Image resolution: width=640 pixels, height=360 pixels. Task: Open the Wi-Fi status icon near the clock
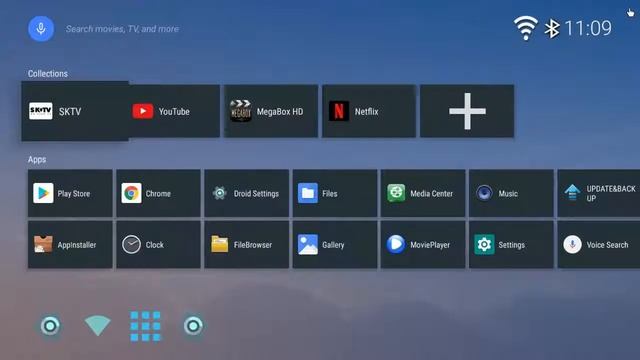525,28
